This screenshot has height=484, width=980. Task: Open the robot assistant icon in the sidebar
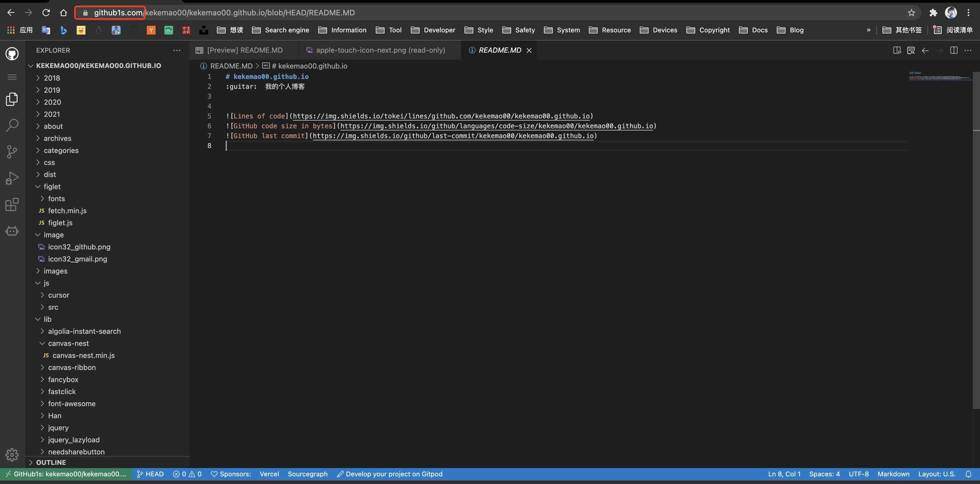pyautogui.click(x=12, y=231)
